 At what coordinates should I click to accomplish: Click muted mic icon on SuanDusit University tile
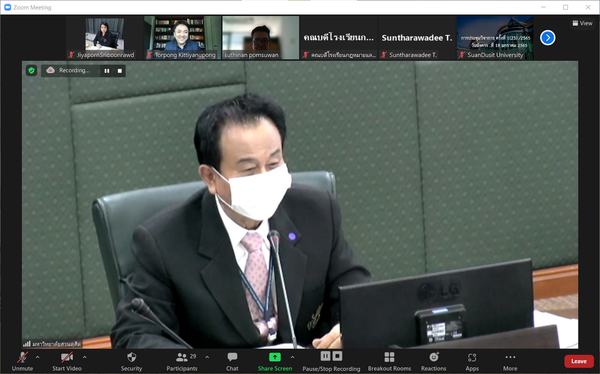coord(461,55)
